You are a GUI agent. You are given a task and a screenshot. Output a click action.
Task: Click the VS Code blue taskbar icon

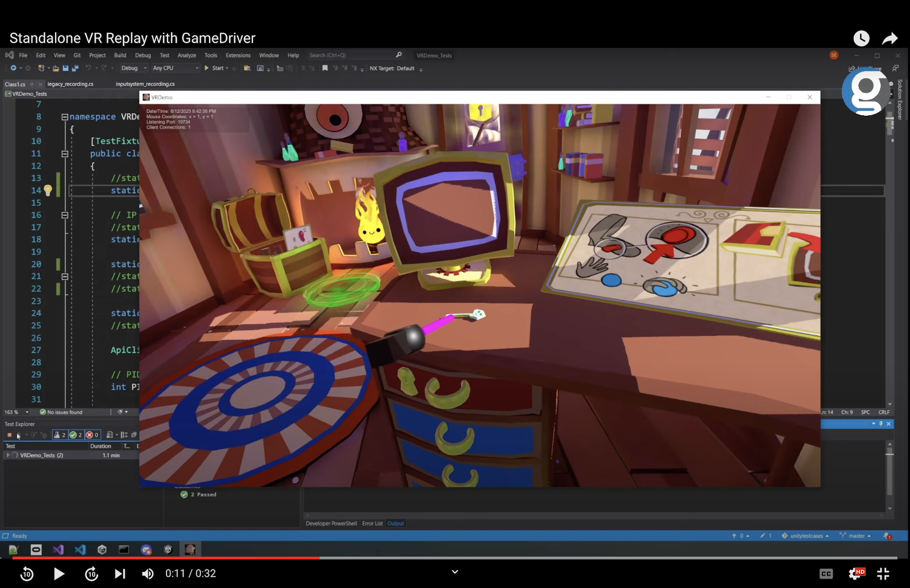tap(80, 550)
